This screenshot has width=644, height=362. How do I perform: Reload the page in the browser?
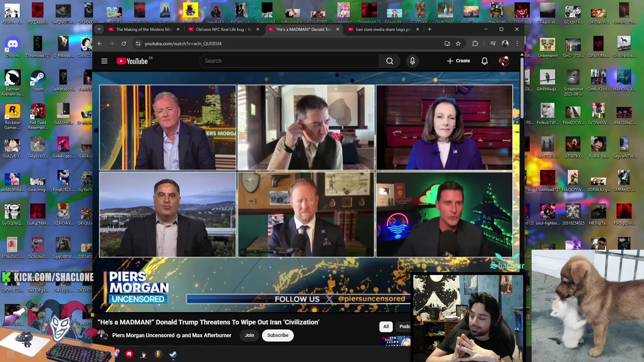pos(123,44)
